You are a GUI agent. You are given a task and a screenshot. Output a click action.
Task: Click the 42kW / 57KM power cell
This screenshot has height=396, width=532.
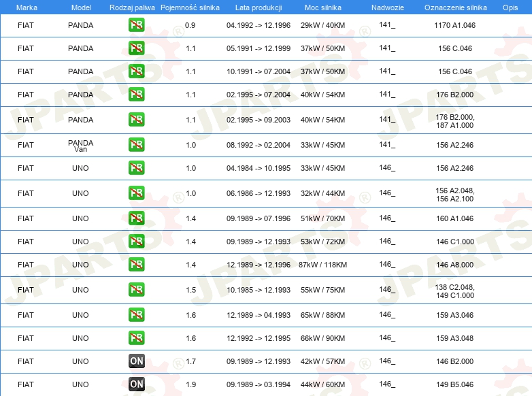(x=322, y=361)
